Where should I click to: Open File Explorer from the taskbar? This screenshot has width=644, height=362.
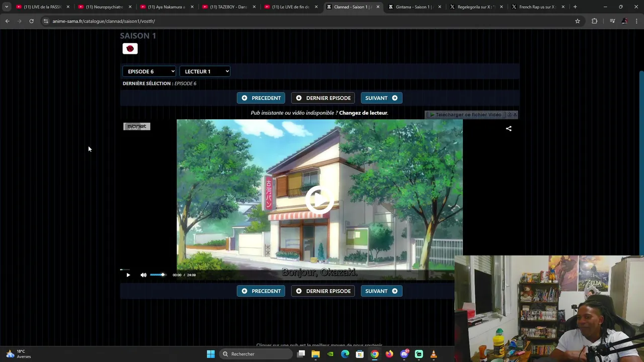point(315,354)
